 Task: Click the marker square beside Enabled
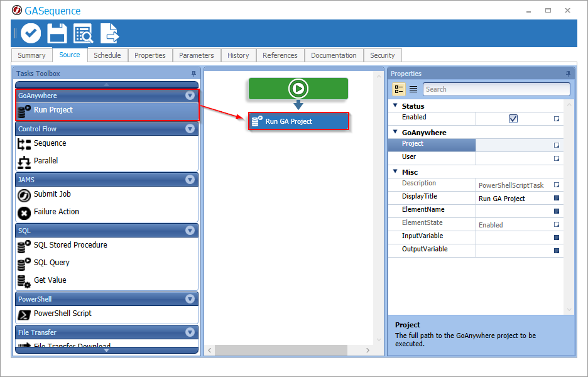click(557, 119)
